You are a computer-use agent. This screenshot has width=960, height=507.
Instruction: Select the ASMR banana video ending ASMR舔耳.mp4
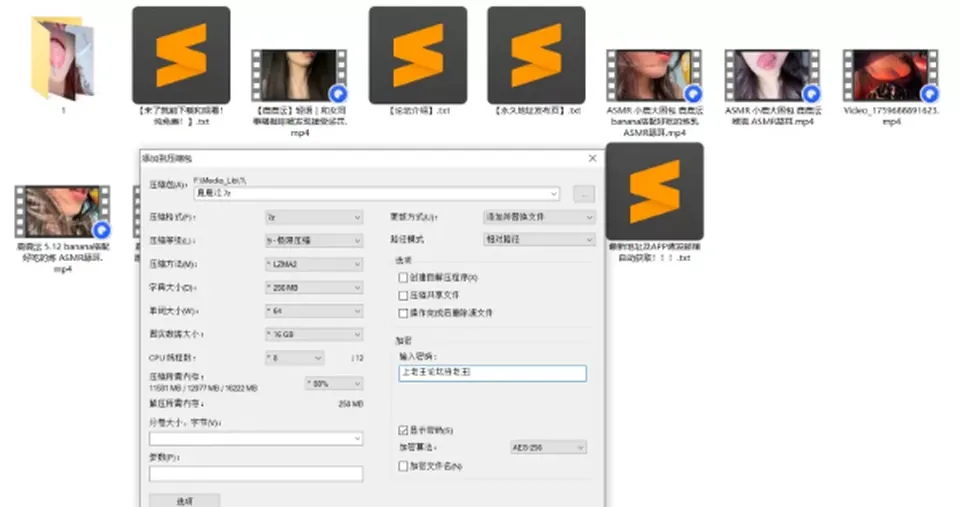click(x=654, y=75)
